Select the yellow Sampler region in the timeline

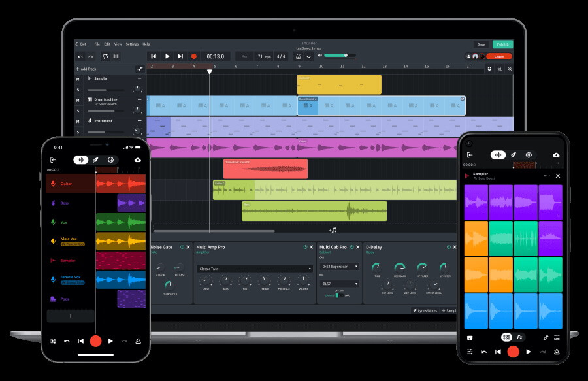339,84
